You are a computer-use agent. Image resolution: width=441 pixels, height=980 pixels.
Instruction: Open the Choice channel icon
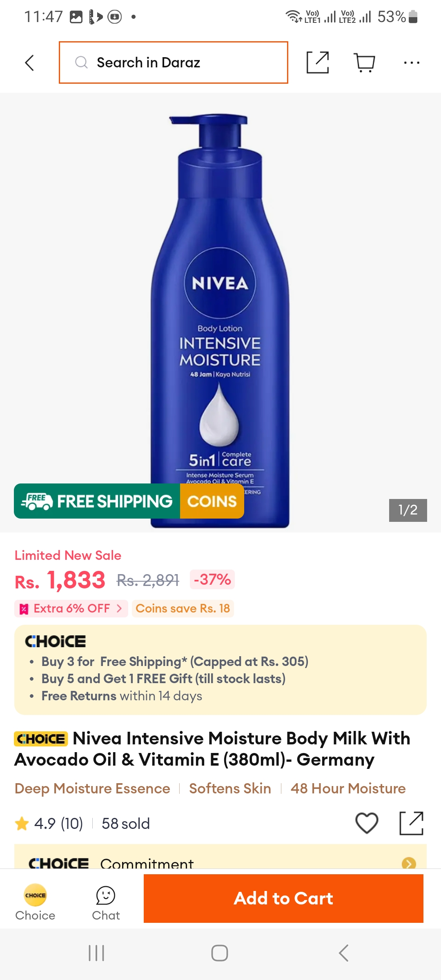(x=35, y=902)
